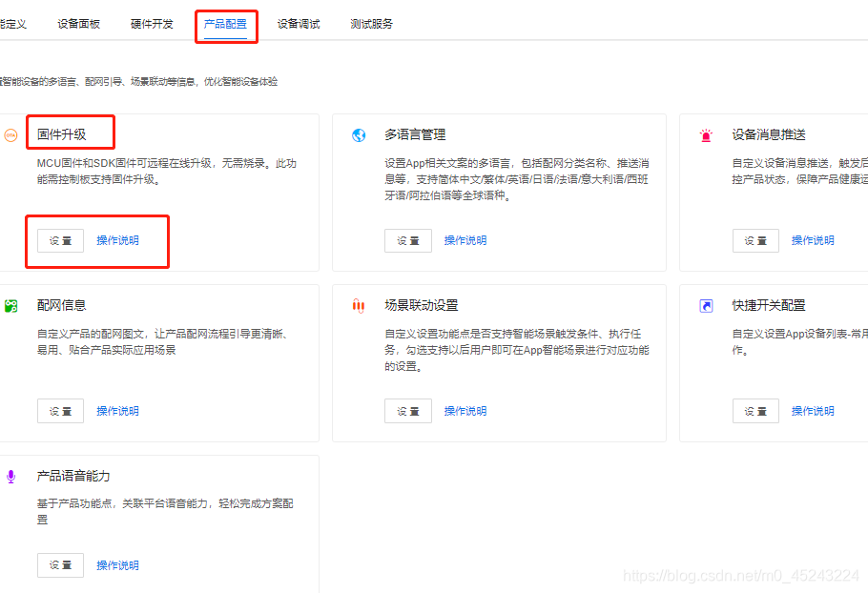Click 设置 button under 产品语音能力
Screen dimensions: 868x593
(60, 565)
